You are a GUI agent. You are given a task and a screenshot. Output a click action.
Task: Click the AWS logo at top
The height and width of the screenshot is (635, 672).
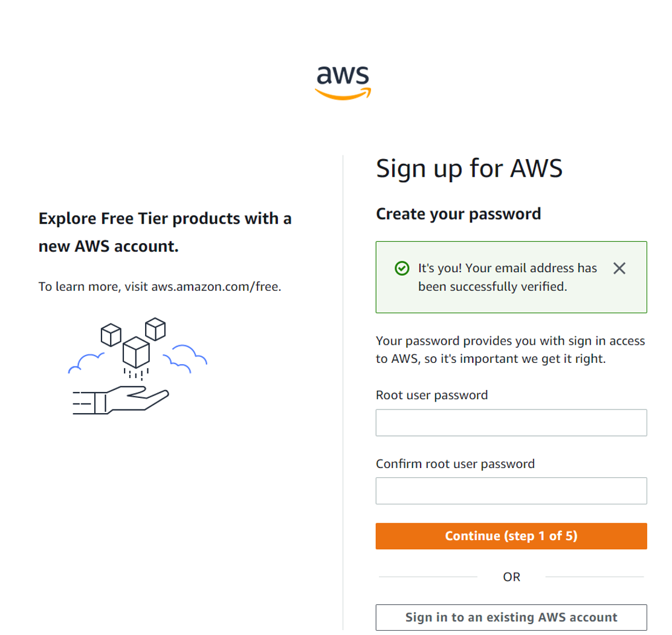pyautogui.click(x=343, y=82)
